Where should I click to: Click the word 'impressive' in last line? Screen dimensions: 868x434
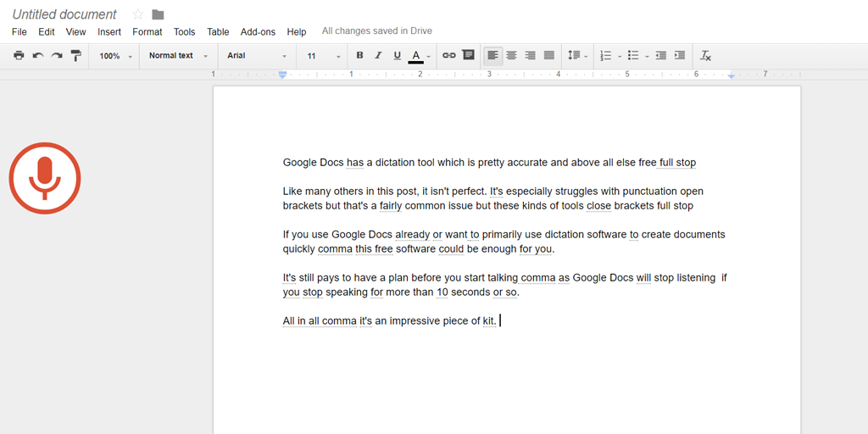(415, 321)
